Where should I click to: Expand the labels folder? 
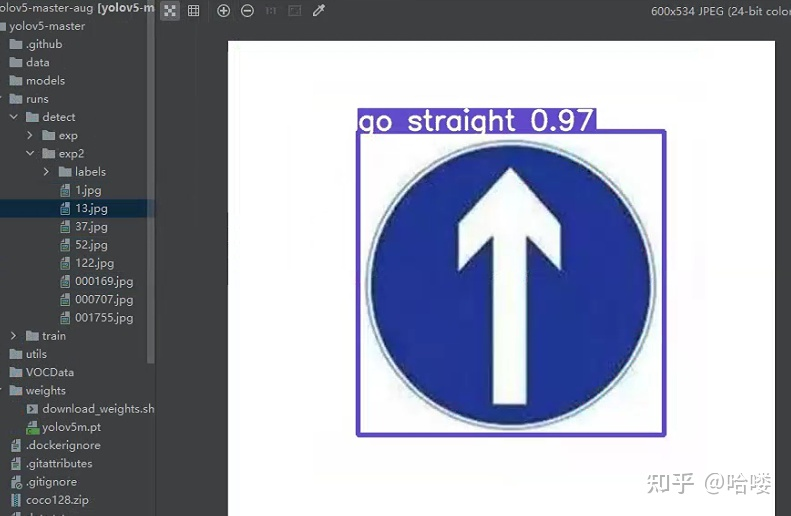pyautogui.click(x=46, y=171)
